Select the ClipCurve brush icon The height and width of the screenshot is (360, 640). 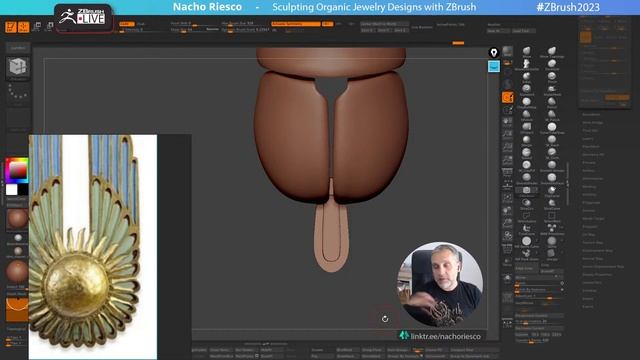tap(552, 190)
